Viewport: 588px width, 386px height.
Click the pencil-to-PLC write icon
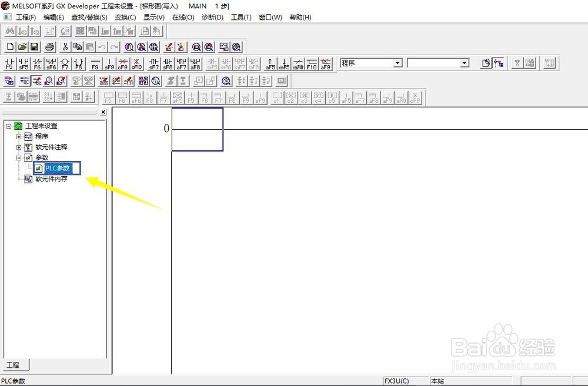coord(169,47)
